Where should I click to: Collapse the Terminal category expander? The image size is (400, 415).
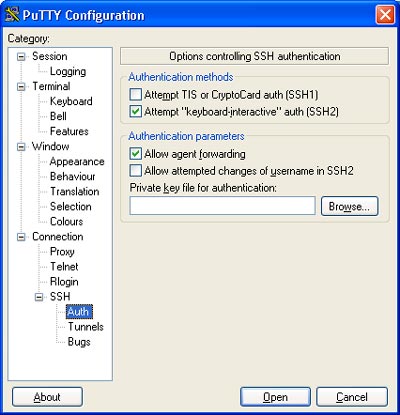pos(21,87)
